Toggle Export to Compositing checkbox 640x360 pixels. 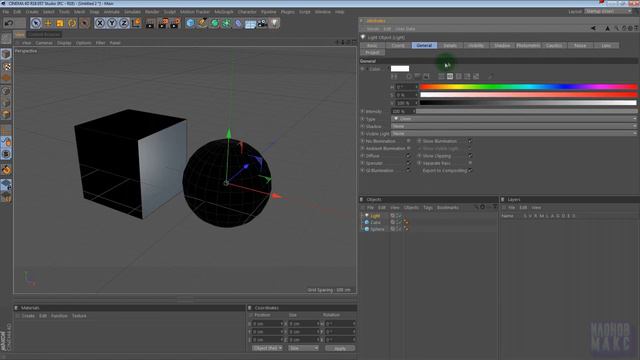(x=470, y=171)
